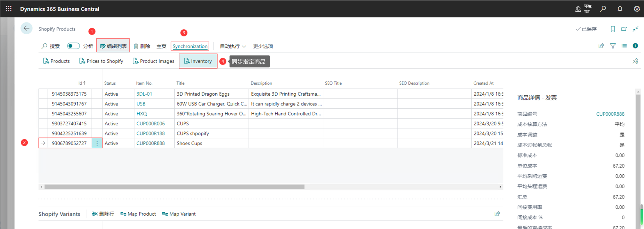Viewport: 644px width, 229px height.
Task: Open the 主页 home tab
Action: tap(161, 46)
